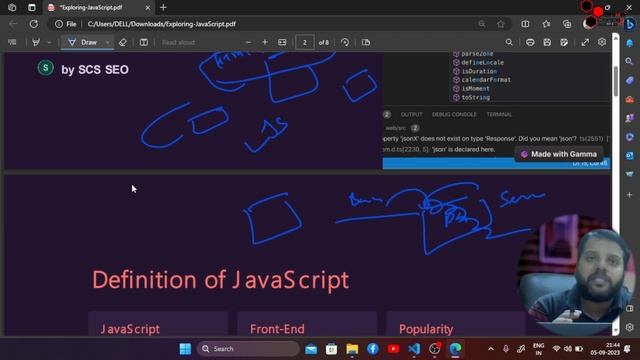Open Visual Studio Code from the taskbar
The height and width of the screenshot is (360, 640).
(414, 349)
